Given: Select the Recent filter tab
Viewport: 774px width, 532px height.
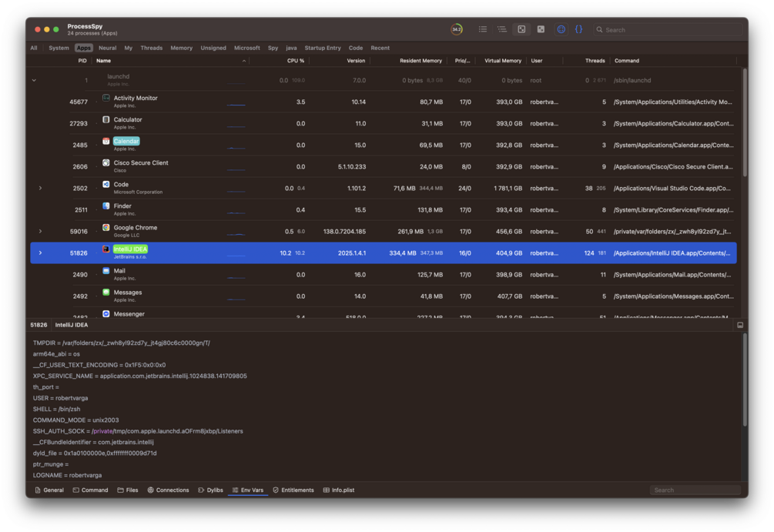Looking at the screenshot, I should coord(380,48).
